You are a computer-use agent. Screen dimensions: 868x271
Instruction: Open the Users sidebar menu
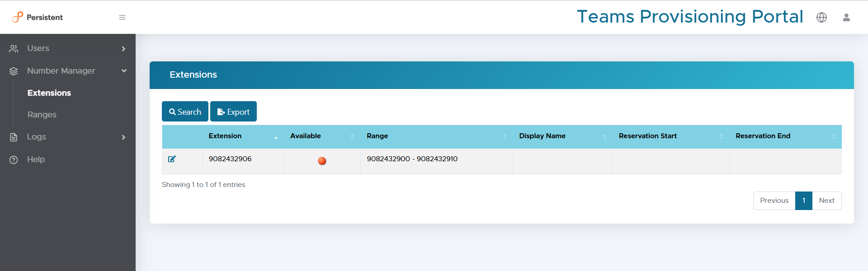coord(68,48)
